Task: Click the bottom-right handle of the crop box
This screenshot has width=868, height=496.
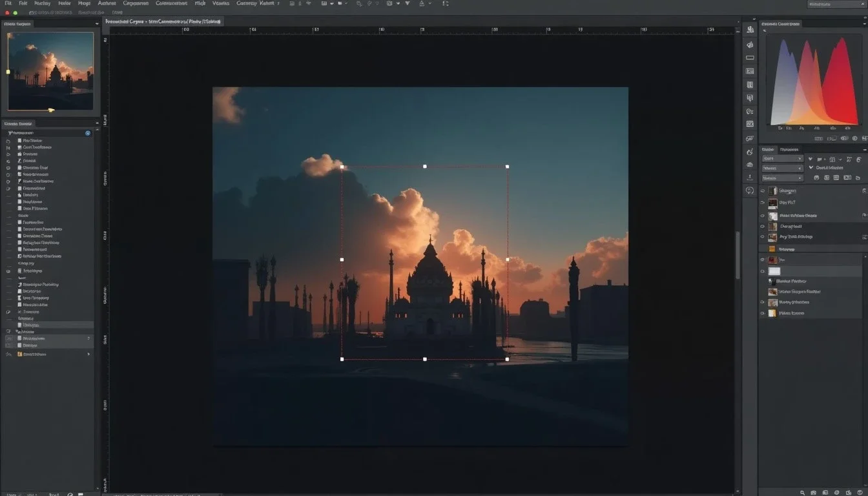Action: click(x=507, y=359)
